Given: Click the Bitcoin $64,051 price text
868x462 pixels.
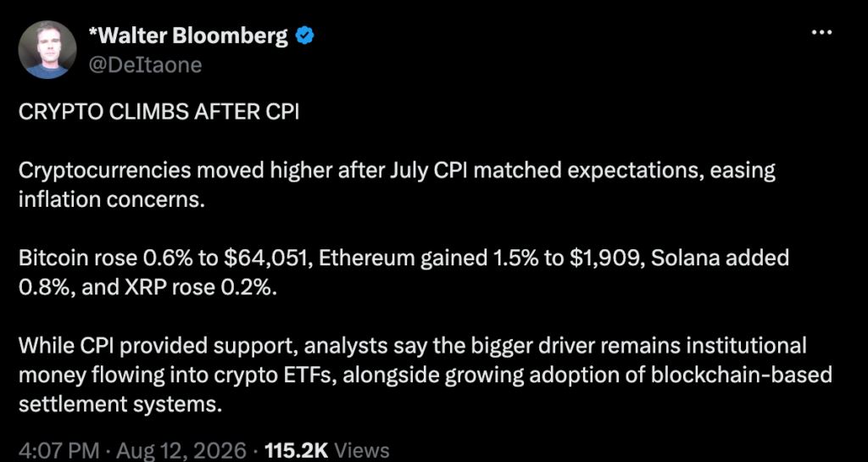Looking at the screenshot, I should click(263, 259).
